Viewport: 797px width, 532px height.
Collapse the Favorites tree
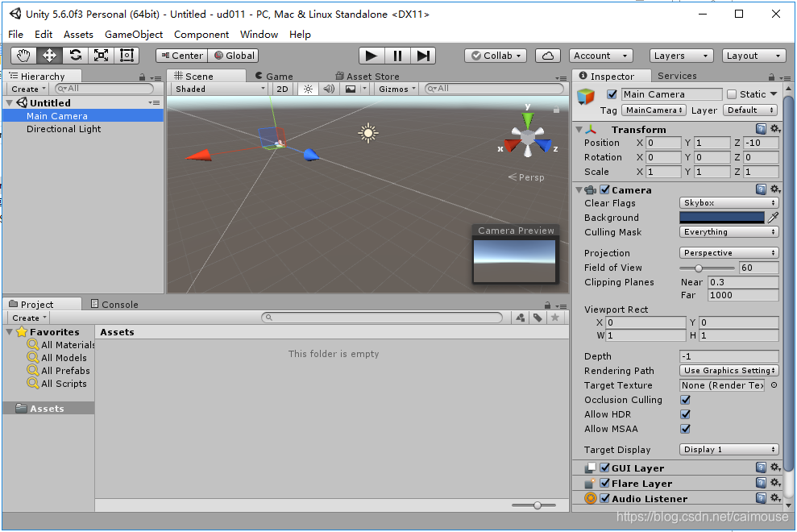click(x=9, y=332)
